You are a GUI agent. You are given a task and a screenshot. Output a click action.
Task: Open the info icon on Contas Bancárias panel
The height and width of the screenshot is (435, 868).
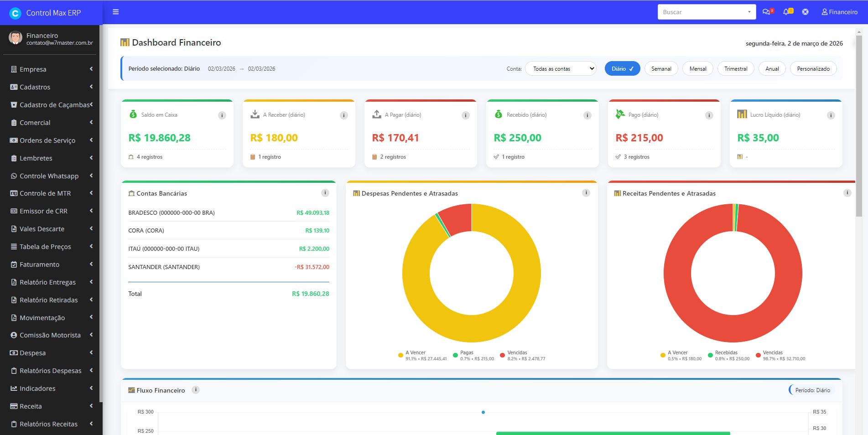click(325, 192)
